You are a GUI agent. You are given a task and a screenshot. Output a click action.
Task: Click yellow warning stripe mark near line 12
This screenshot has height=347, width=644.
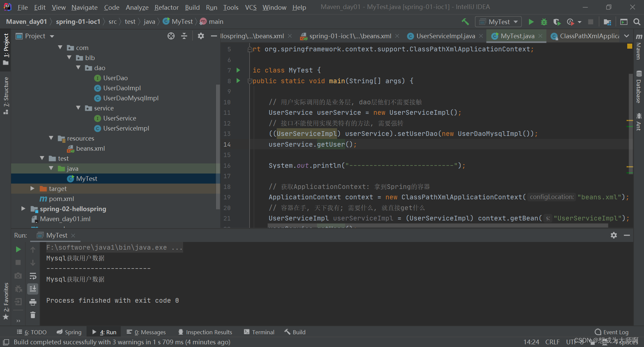point(630,120)
